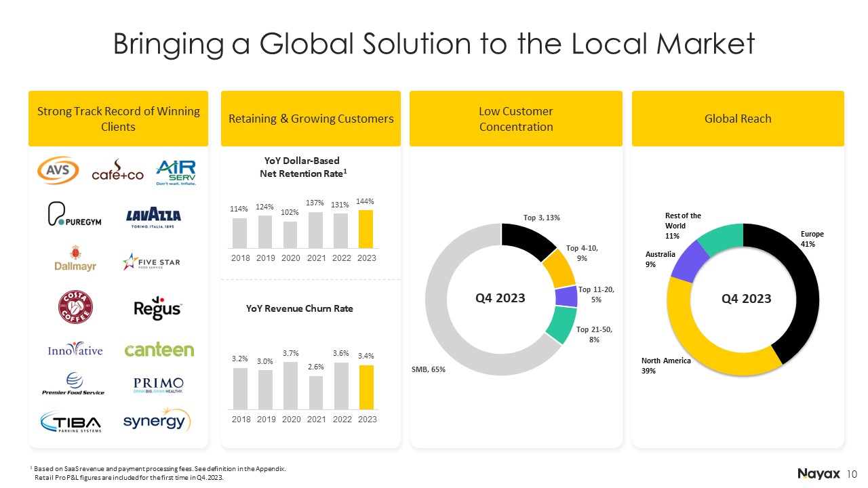
Task: Click the 2023 yellow bar in Churn Rate chart
Action: [x=367, y=388]
